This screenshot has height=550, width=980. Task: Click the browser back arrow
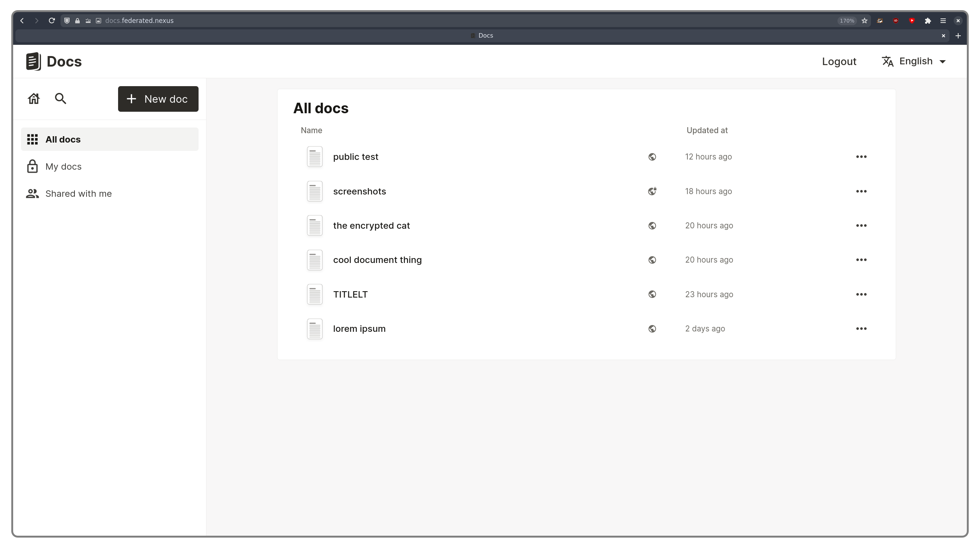coord(22,21)
